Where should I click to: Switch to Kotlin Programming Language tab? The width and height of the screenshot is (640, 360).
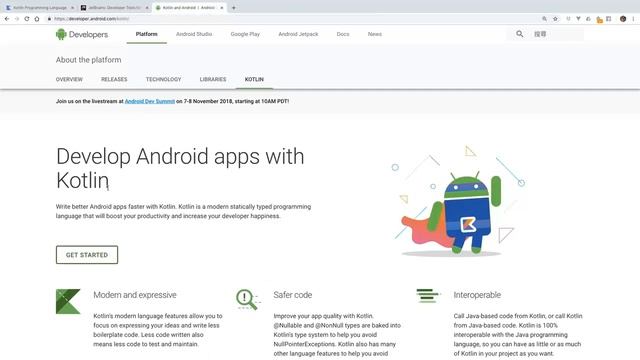[39, 8]
